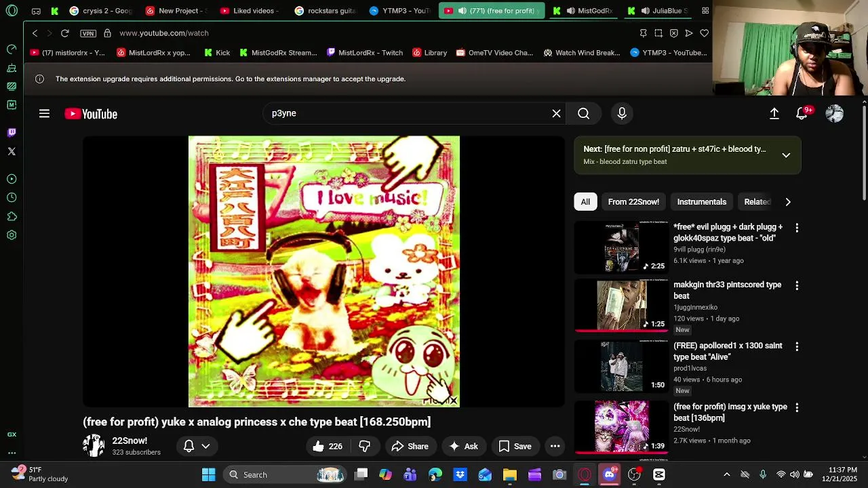The image size is (868, 488).
Task: Open Discord from the taskbar
Action: (x=609, y=475)
